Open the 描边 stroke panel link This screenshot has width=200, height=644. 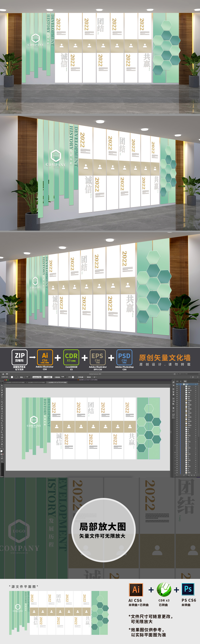(x=21, y=377)
